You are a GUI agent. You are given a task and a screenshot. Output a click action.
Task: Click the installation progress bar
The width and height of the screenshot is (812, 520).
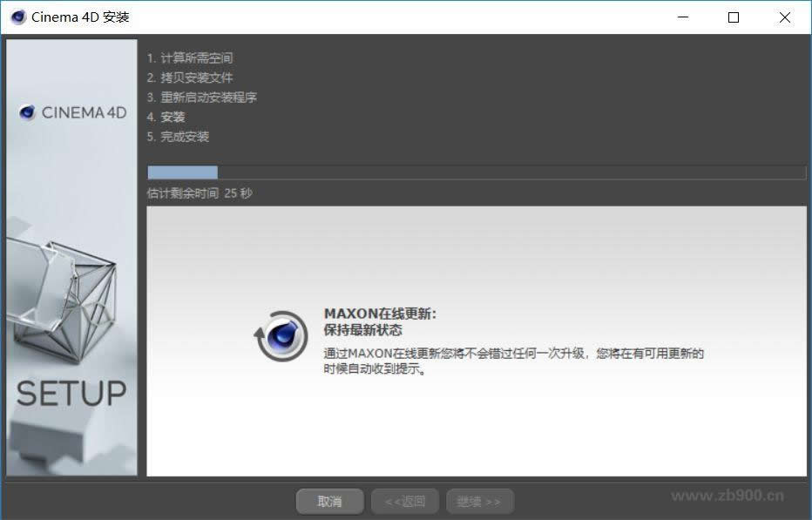click(477, 172)
